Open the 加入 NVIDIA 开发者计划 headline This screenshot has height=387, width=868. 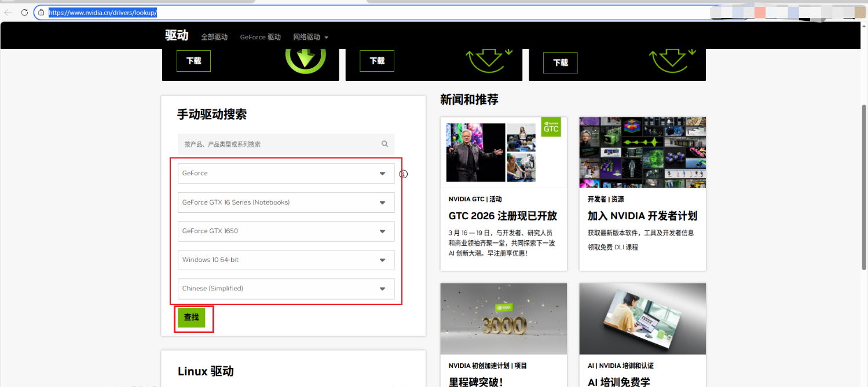click(642, 216)
